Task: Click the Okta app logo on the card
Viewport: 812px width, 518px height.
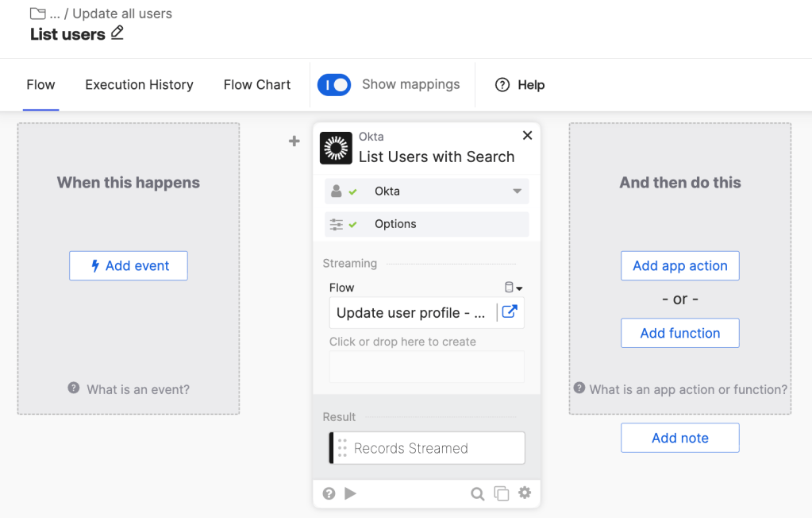Action: pos(336,147)
